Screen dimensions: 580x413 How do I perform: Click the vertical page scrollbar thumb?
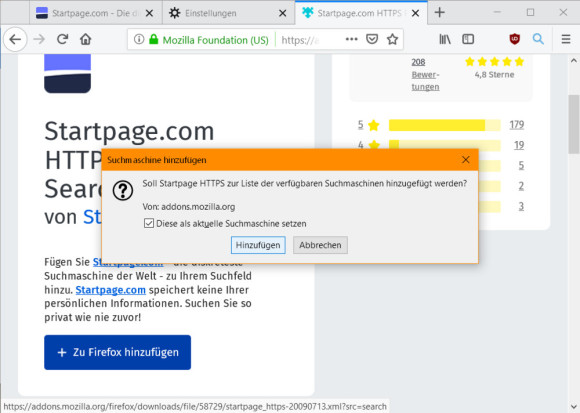click(573, 124)
